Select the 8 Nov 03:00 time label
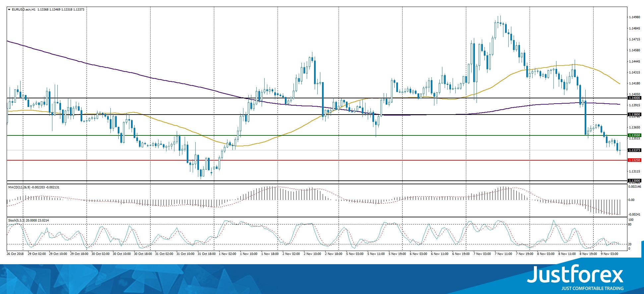Viewport: 644px width, 294px height. 546,254
